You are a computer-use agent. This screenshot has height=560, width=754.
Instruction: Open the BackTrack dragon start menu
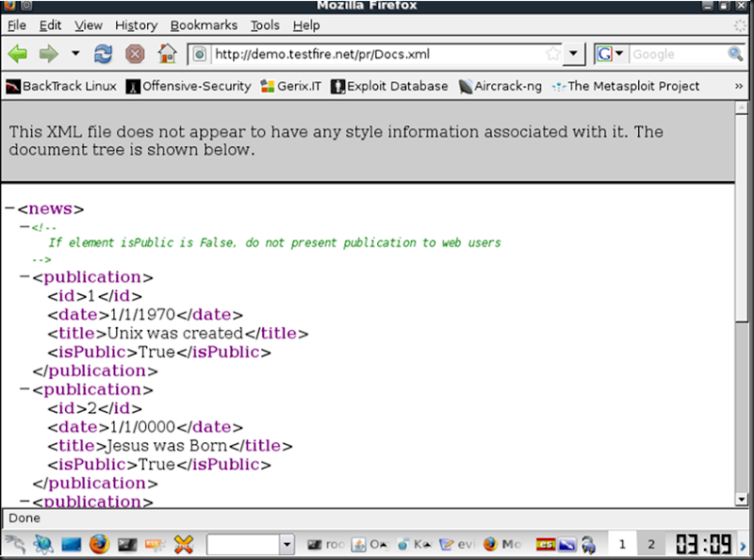click(x=15, y=544)
